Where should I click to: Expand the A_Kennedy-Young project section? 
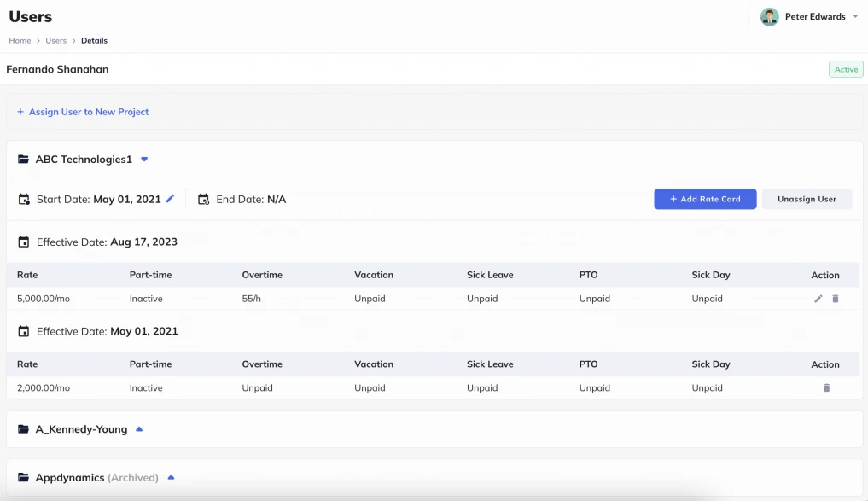click(139, 429)
